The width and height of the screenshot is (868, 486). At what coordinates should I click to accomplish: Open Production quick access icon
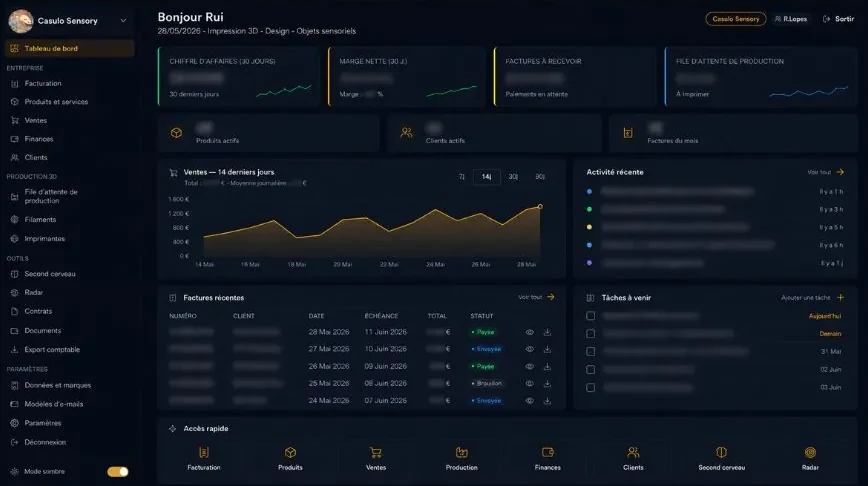point(462,453)
